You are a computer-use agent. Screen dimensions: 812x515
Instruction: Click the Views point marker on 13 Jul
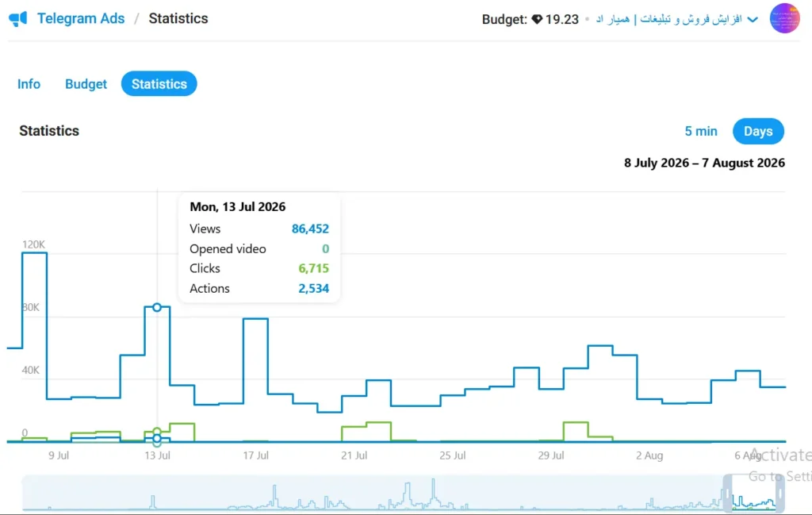tap(157, 307)
